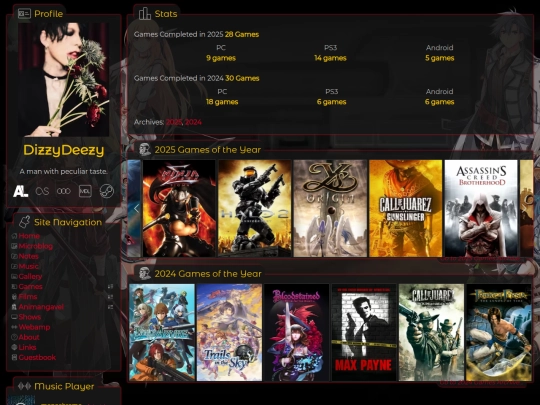Click the icon left of Films link
This screenshot has height=405, width=540.
pyautogui.click(x=14, y=297)
